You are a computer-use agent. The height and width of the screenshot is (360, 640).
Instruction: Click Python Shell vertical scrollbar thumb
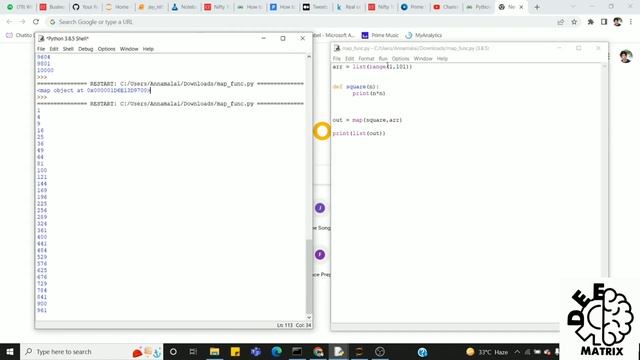tap(309, 277)
